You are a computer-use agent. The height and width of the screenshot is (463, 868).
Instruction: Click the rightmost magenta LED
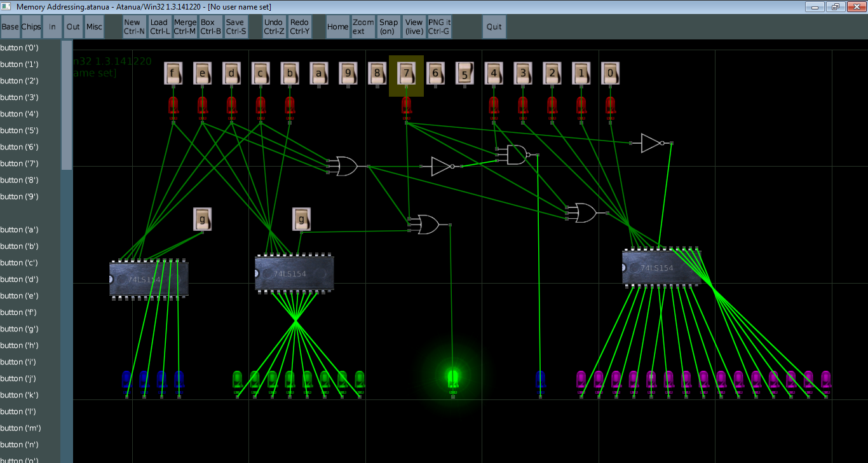[x=825, y=380]
